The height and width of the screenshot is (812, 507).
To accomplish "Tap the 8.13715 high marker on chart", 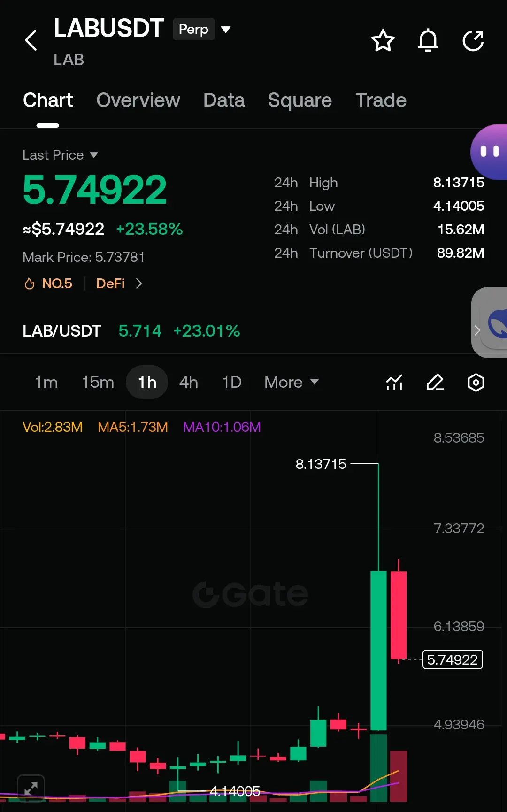I will pyautogui.click(x=321, y=464).
